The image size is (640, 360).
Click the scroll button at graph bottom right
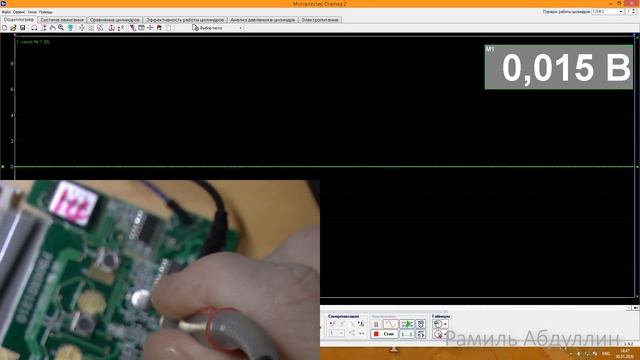pos(636,308)
